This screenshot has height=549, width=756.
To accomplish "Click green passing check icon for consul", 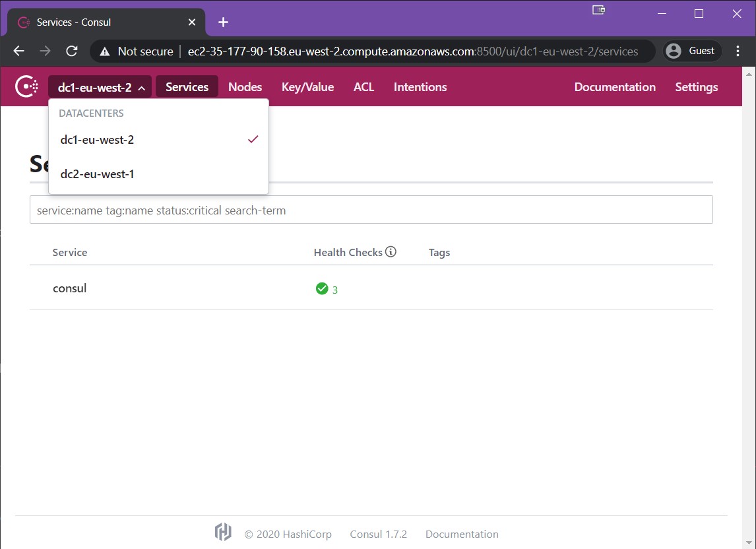I will (321, 288).
